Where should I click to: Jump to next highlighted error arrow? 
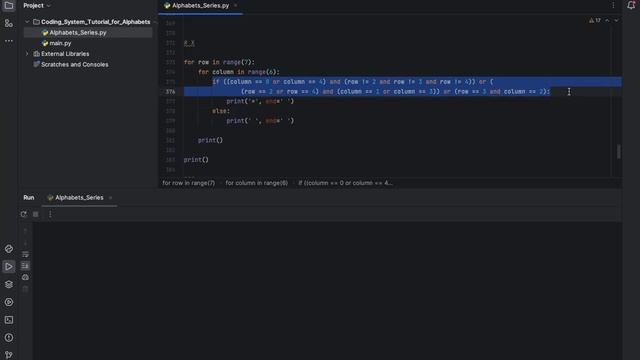616,20
